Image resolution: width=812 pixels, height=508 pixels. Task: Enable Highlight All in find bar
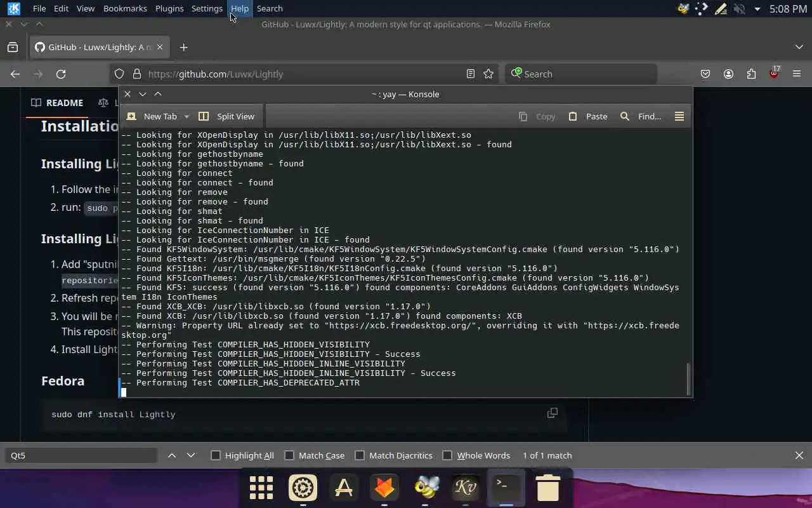(x=242, y=455)
